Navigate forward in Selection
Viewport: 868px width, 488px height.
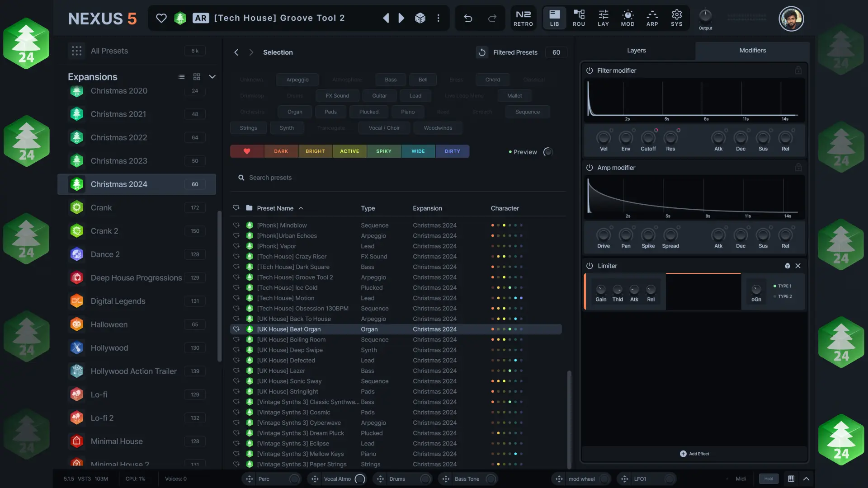point(251,52)
